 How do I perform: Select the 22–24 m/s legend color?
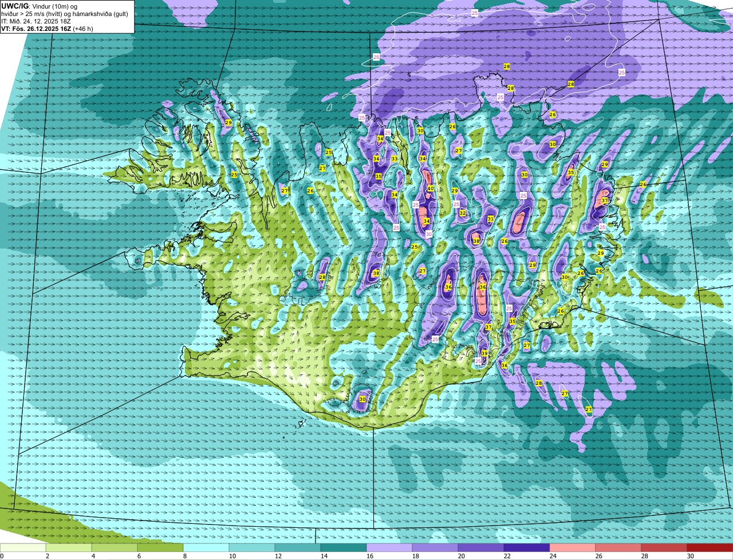527,547
